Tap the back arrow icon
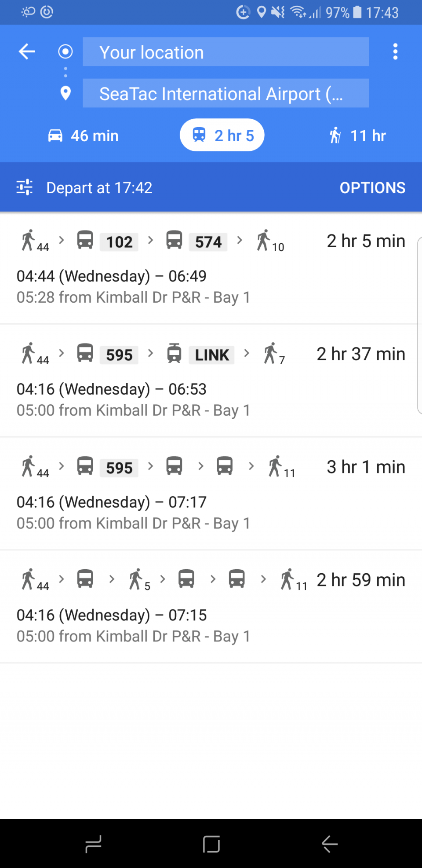422x868 pixels. click(x=27, y=51)
